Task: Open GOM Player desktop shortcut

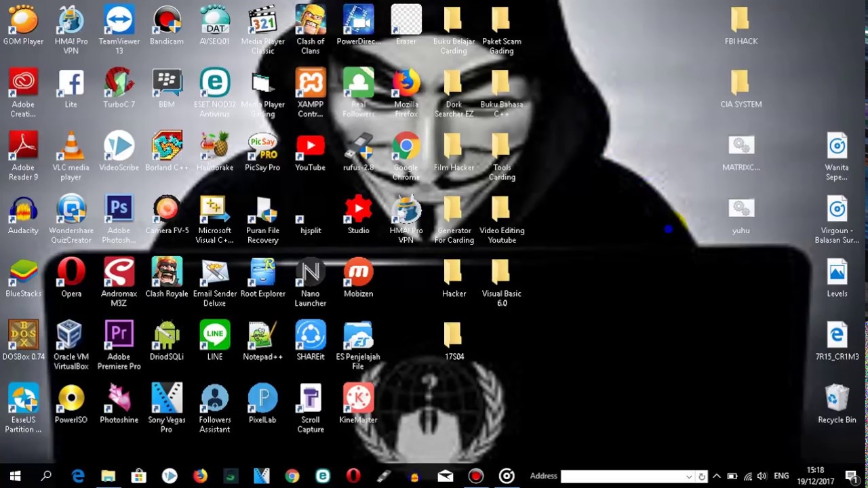Action: (23, 25)
